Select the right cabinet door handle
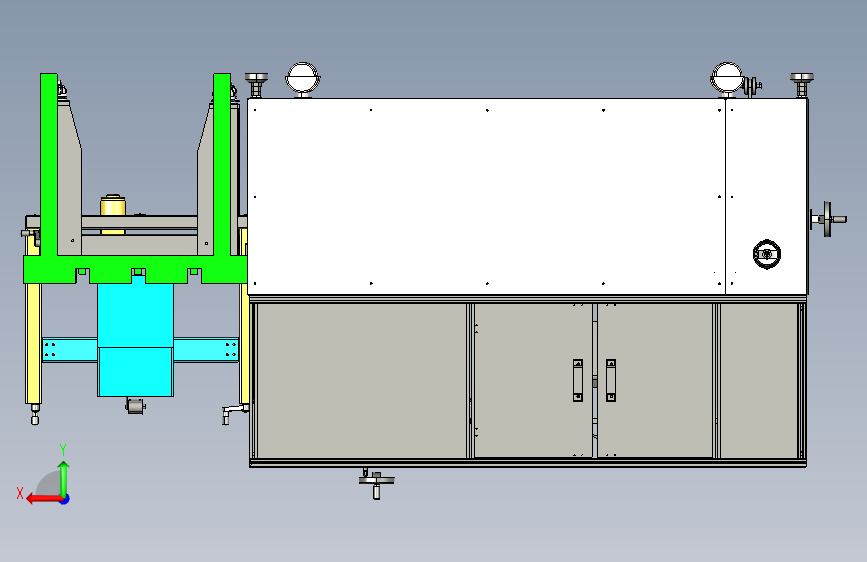Viewport: 867px width, 562px height. point(611,381)
